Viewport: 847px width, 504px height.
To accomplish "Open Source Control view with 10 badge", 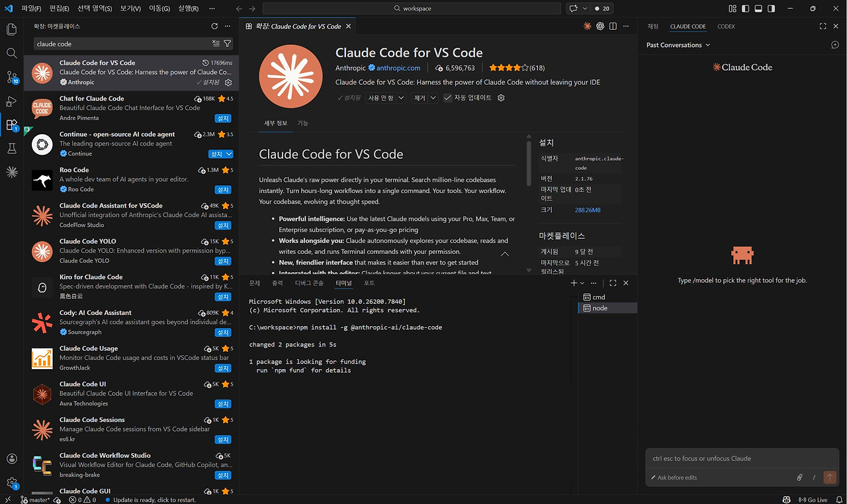I will click(11, 77).
